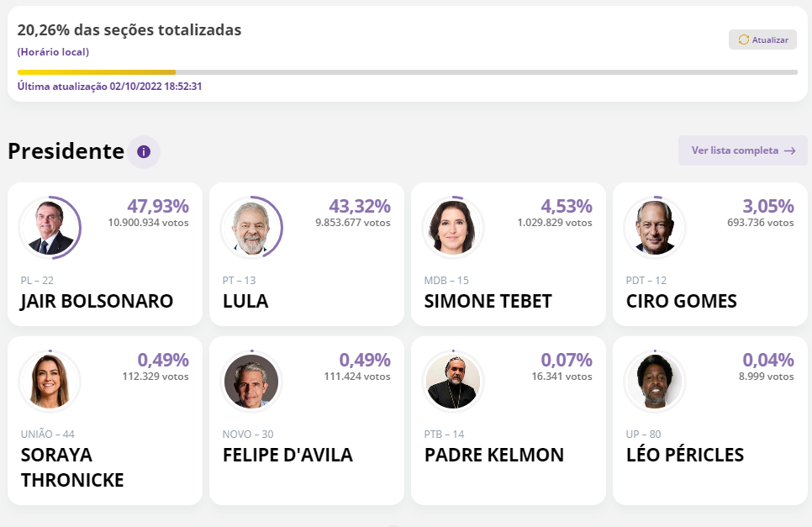Select the LULA candidate name
812x527 pixels.
coord(245,301)
